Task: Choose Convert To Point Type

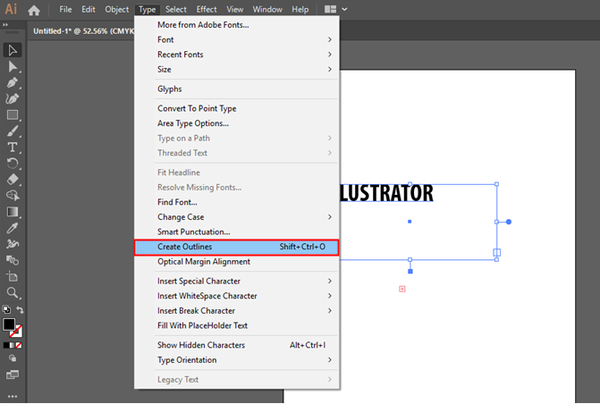Action: pyautogui.click(x=236, y=109)
